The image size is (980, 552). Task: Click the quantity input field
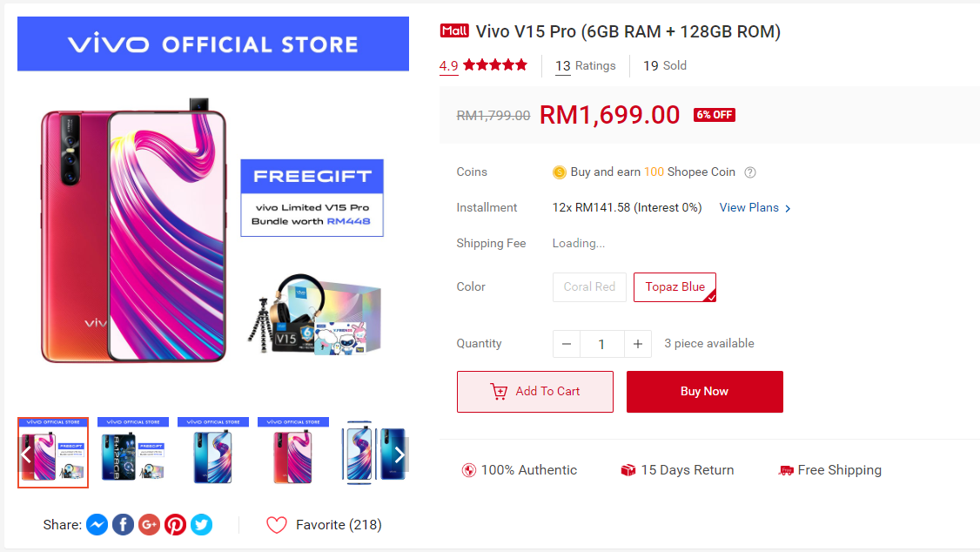point(602,344)
